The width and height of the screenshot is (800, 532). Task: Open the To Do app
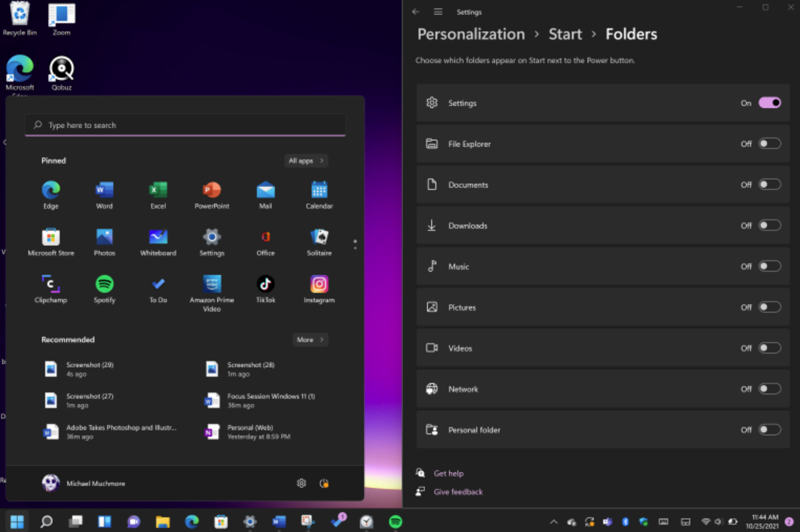point(158,289)
